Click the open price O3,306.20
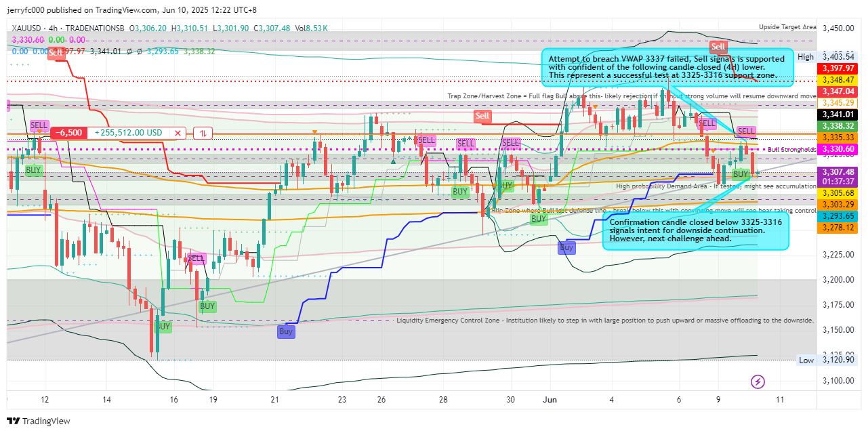Screen dimensions: 868x433 (x=148, y=28)
